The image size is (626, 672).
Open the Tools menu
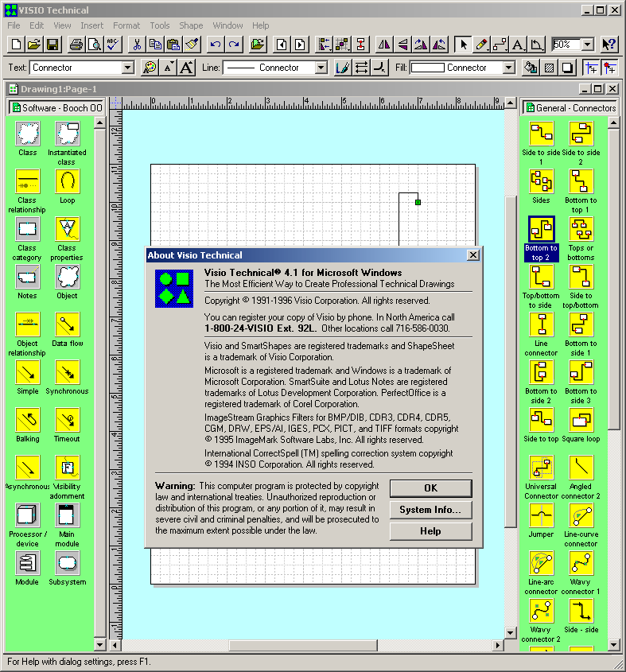[x=160, y=25]
